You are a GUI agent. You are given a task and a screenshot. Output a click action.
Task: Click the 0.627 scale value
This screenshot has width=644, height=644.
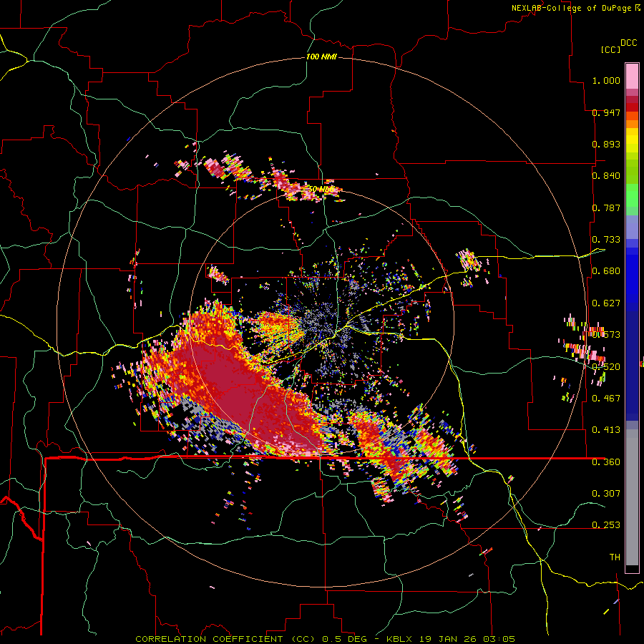pos(606,303)
